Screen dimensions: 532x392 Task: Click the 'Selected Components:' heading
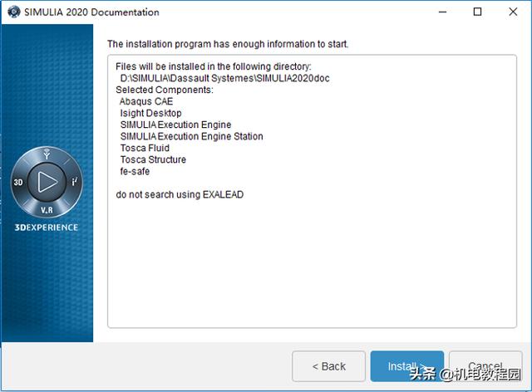point(165,90)
